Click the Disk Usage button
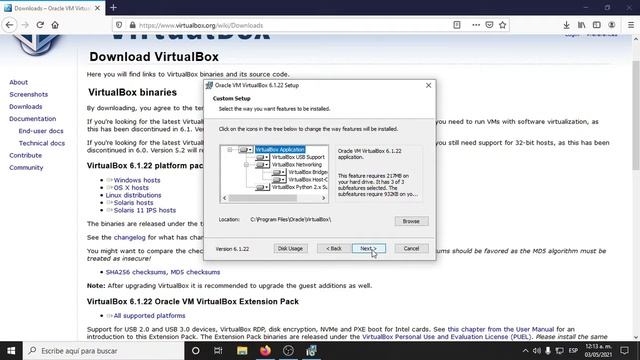Image resolution: width=640 pixels, height=360 pixels. [290, 249]
